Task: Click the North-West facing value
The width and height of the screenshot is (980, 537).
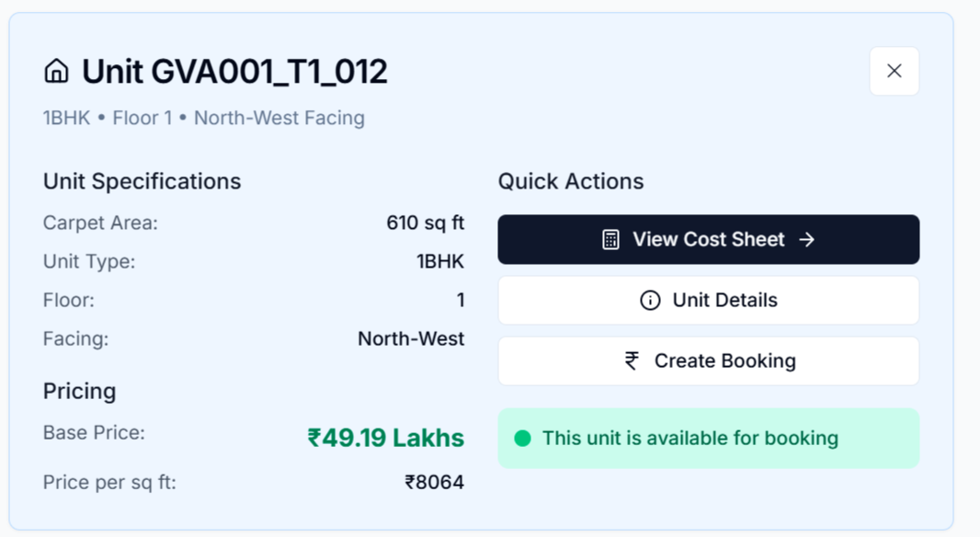Action: [410, 338]
